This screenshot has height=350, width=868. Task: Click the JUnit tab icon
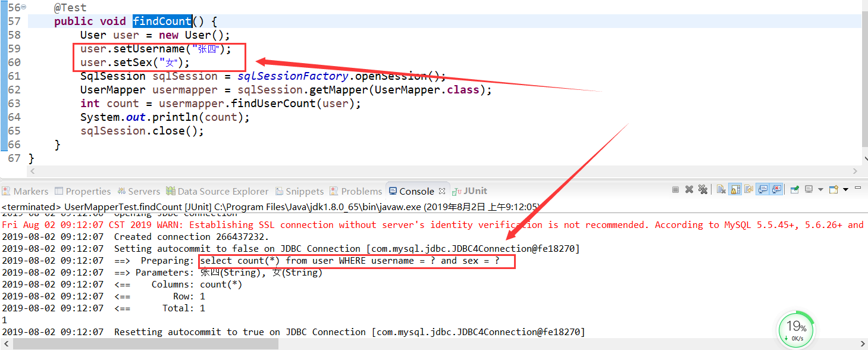[x=456, y=191]
